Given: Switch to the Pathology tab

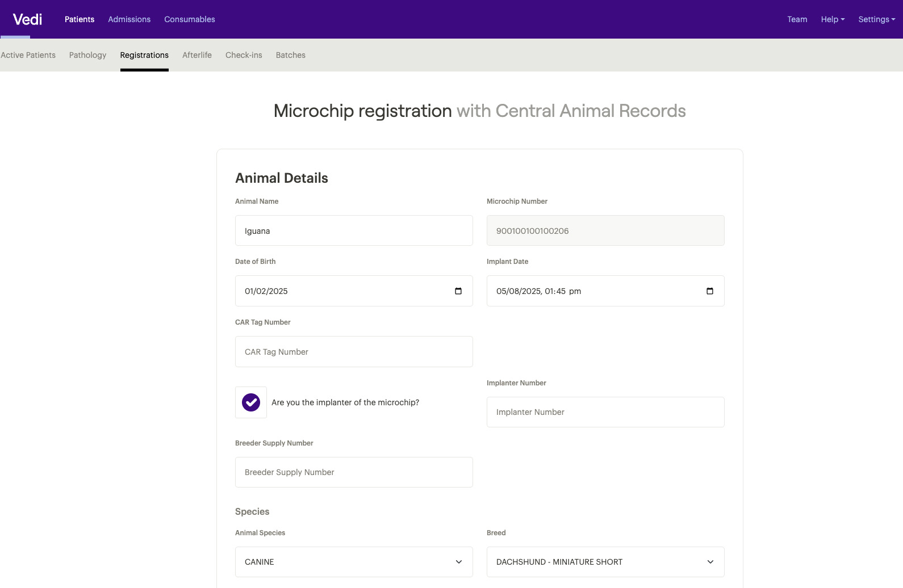Looking at the screenshot, I should point(87,55).
